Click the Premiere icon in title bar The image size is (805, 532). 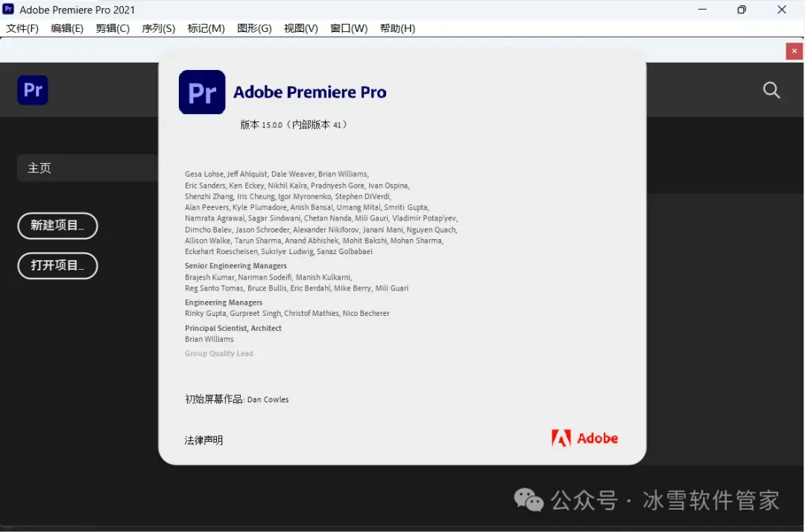tap(8, 9)
